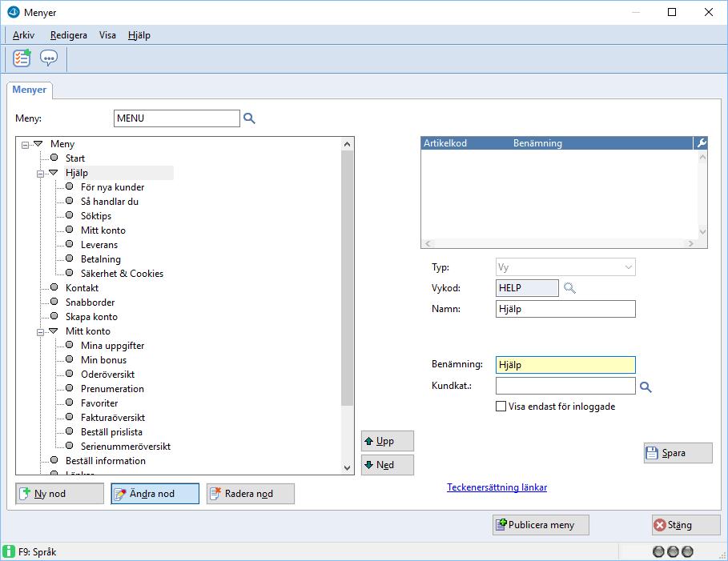The image size is (728, 561).
Task: Select Beställ prislista tree item
Action: [x=111, y=431]
